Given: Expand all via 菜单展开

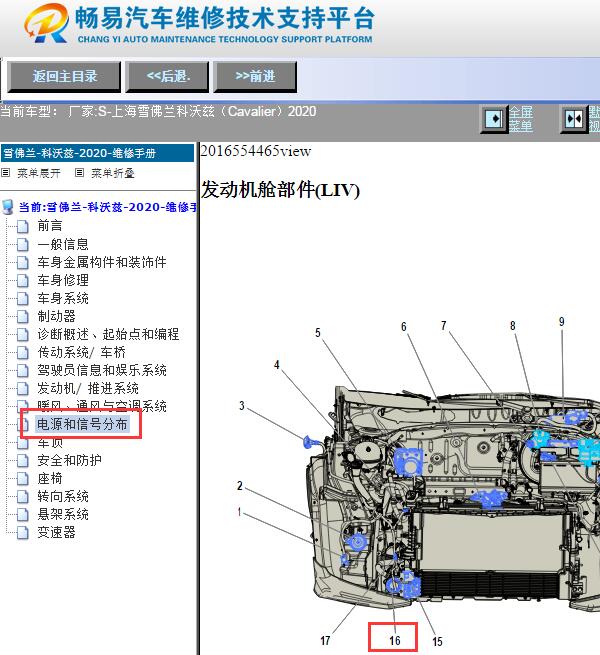Looking at the screenshot, I should tap(38, 173).
